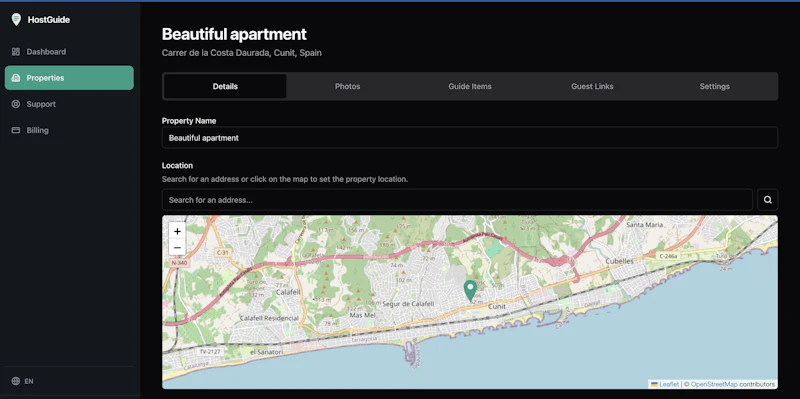The width and height of the screenshot is (800, 399).
Task: Click the Cunit town label
Action: [x=497, y=307]
